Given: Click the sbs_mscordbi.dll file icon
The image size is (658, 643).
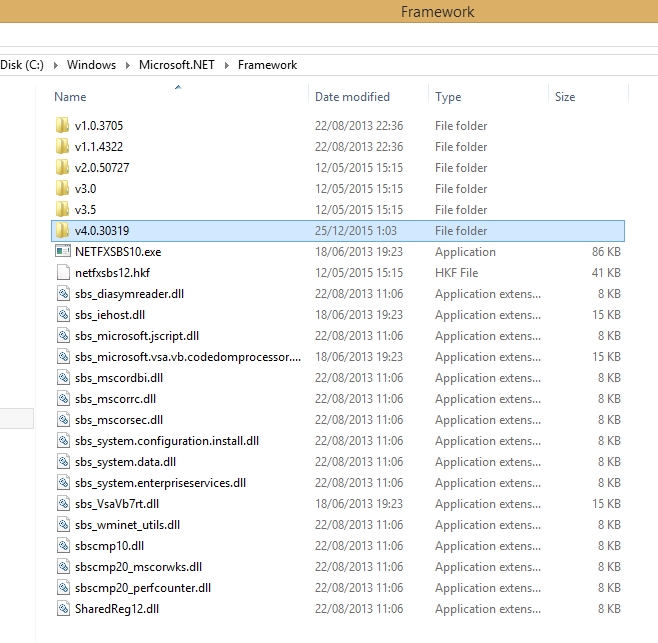Looking at the screenshot, I should click(63, 377).
